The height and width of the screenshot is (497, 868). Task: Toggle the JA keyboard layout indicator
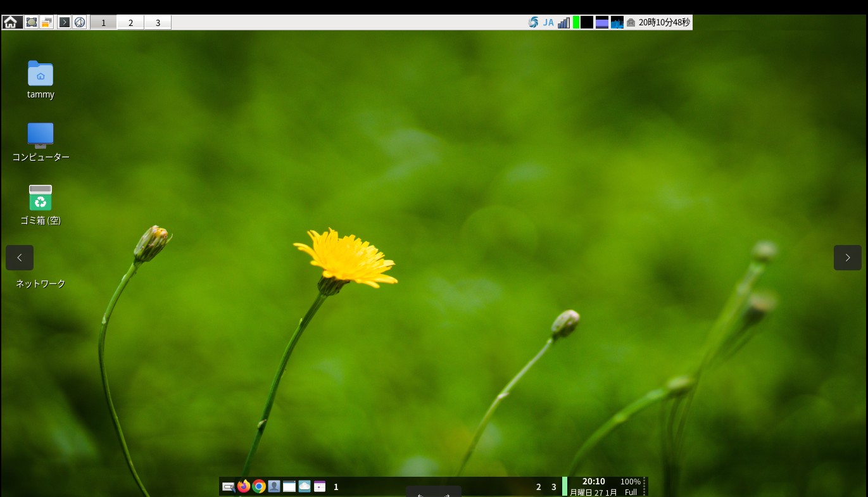click(x=548, y=22)
